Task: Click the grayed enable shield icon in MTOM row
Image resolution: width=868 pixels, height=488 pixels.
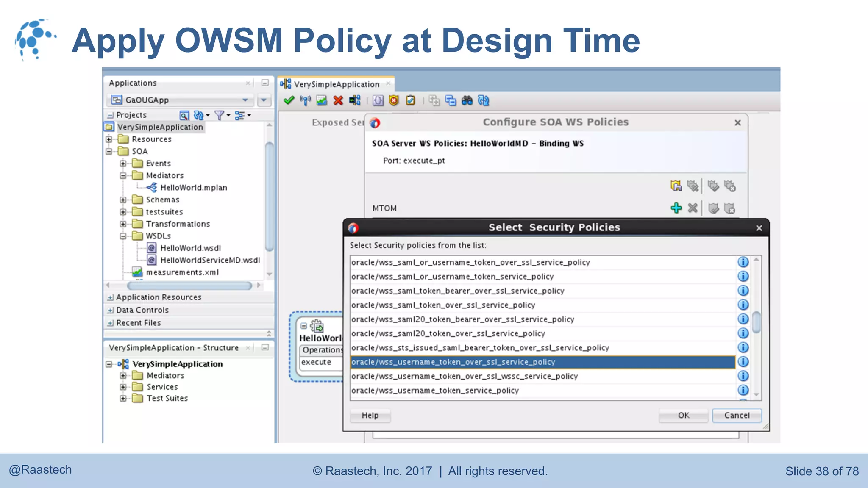Action: (713, 208)
